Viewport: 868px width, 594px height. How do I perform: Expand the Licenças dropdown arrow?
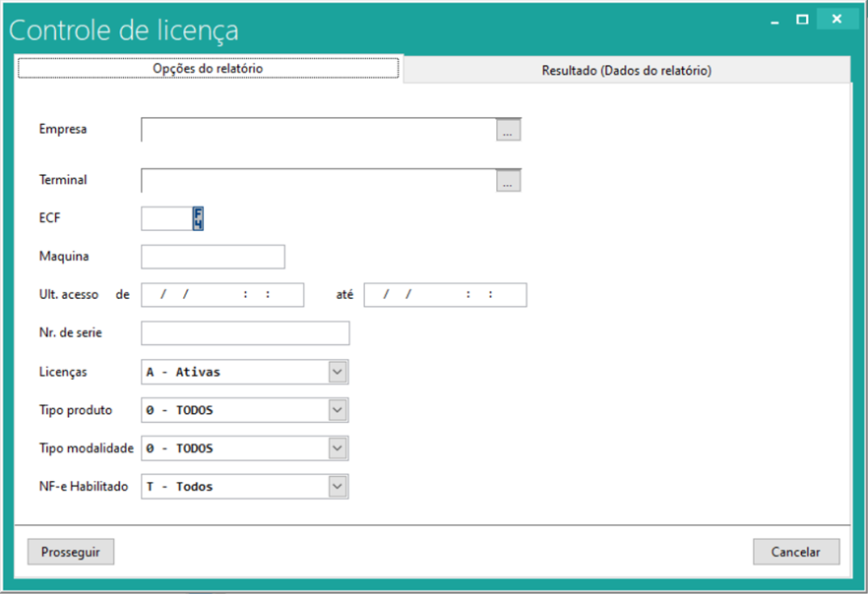pyautogui.click(x=338, y=372)
